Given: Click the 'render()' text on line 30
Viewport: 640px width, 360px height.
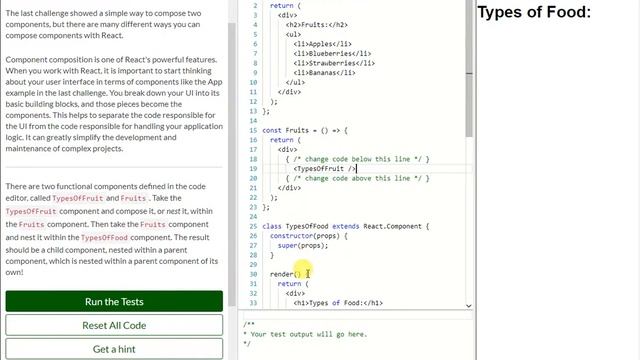Looking at the screenshot, I should click(x=285, y=274).
